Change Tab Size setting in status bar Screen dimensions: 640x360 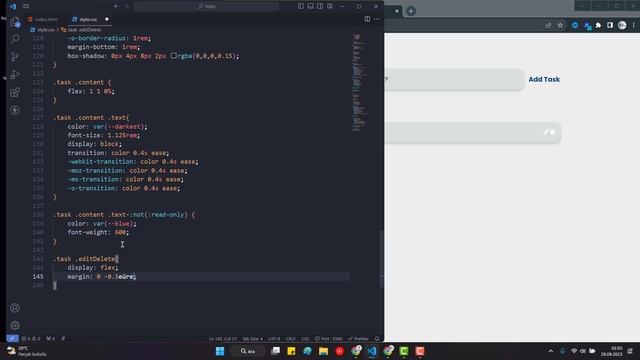(x=252, y=339)
